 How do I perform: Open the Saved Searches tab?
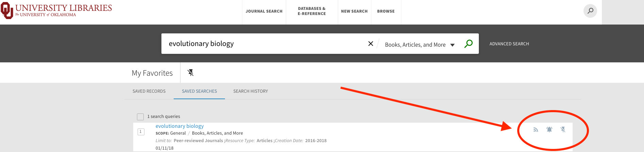tap(199, 91)
